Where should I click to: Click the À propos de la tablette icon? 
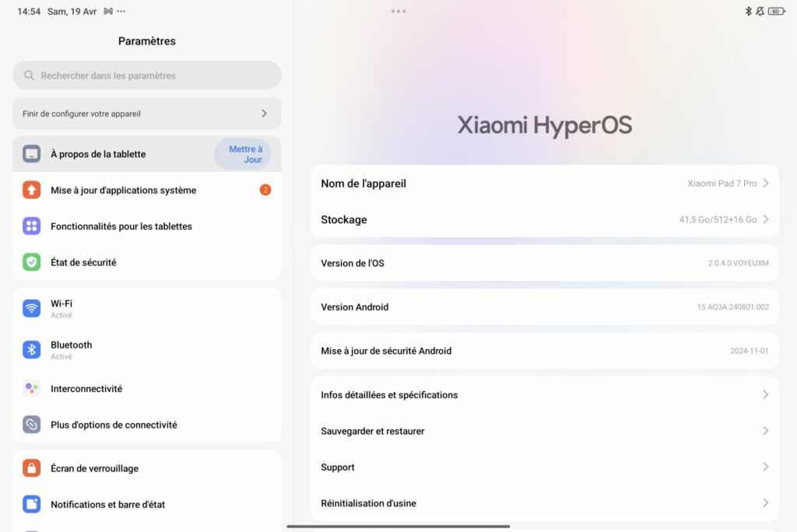(31, 153)
